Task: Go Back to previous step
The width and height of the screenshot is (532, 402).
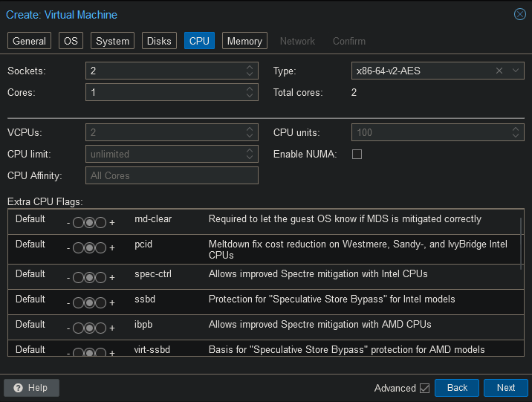Action: click(x=457, y=388)
